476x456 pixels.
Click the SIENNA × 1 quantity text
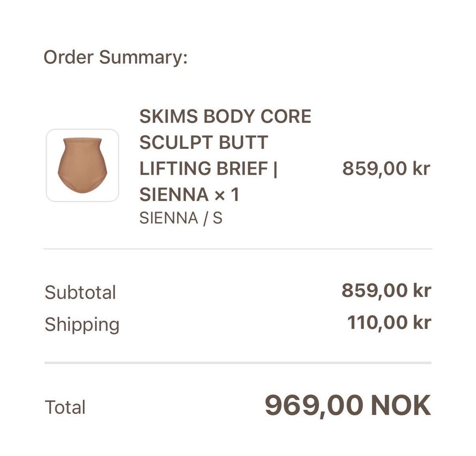[189, 195]
